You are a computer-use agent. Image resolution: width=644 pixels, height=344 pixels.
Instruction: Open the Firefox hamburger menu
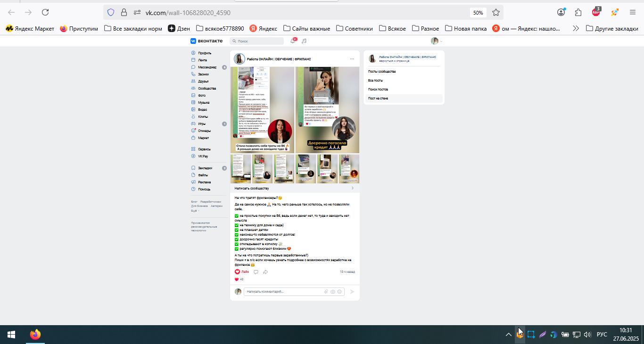point(633,12)
